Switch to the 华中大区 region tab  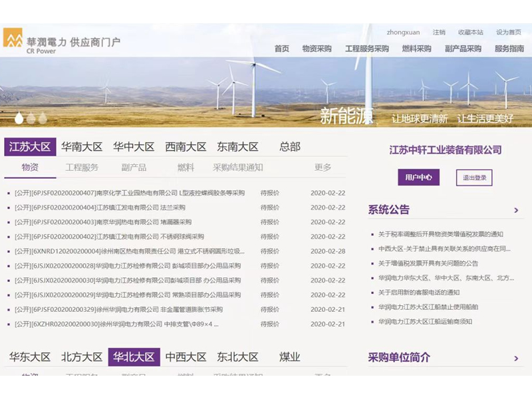click(134, 147)
